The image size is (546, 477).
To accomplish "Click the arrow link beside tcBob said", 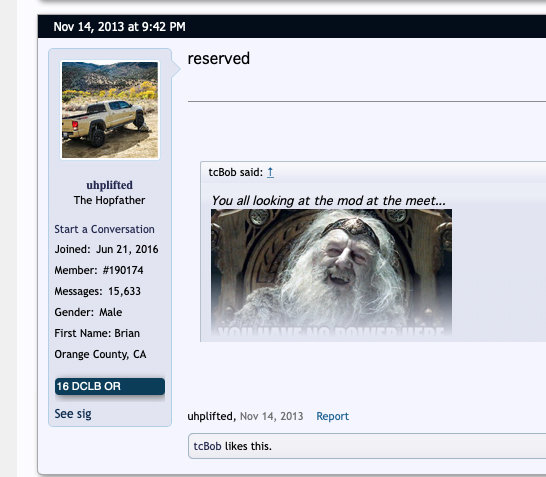I will tap(270, 172).
